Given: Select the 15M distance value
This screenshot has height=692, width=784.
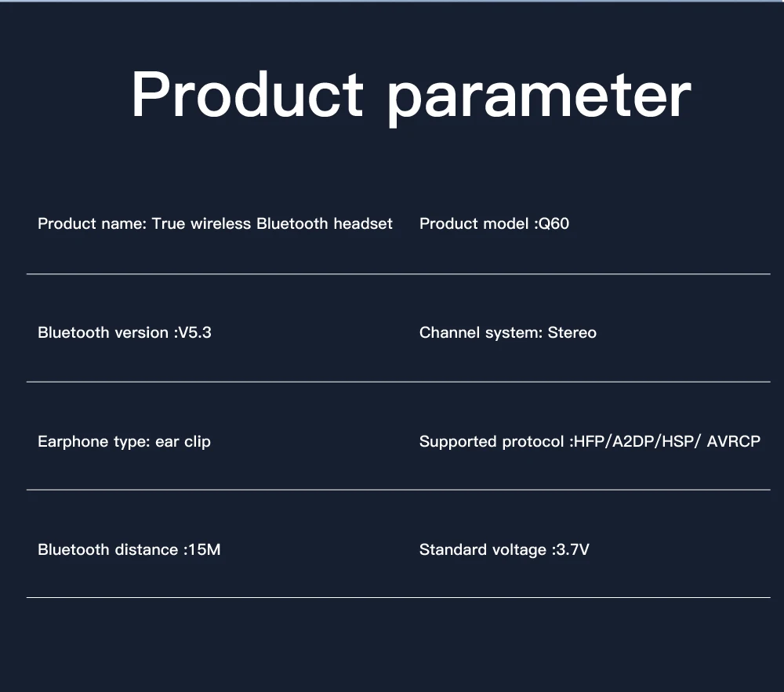Looking at the screenshot, I should pos(205,550).
